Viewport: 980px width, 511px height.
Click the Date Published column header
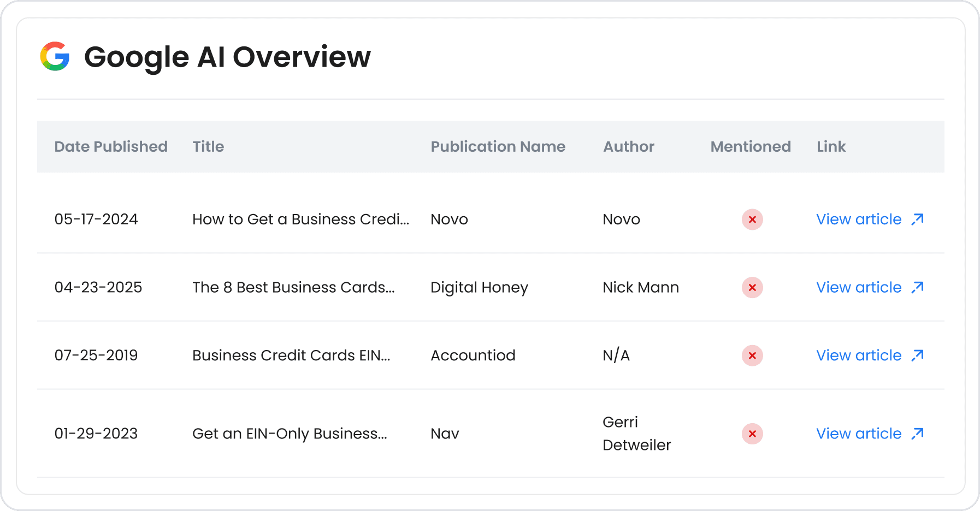pyautogui.click(x=111, y=146)
